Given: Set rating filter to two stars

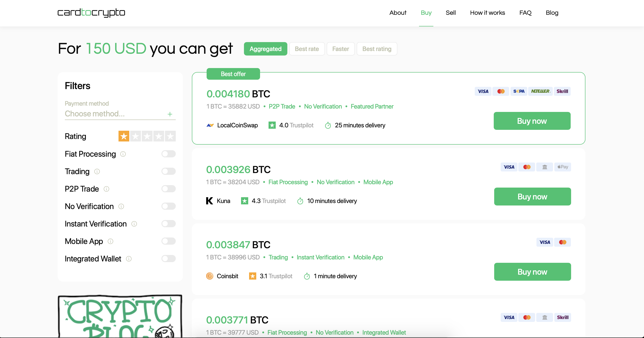Looking at the screenshot, I should tap(135, 136).
